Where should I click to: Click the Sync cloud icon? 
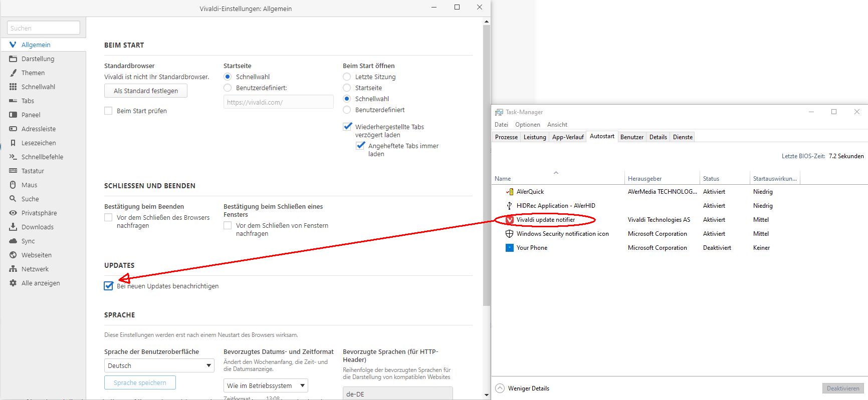[13, 241]
